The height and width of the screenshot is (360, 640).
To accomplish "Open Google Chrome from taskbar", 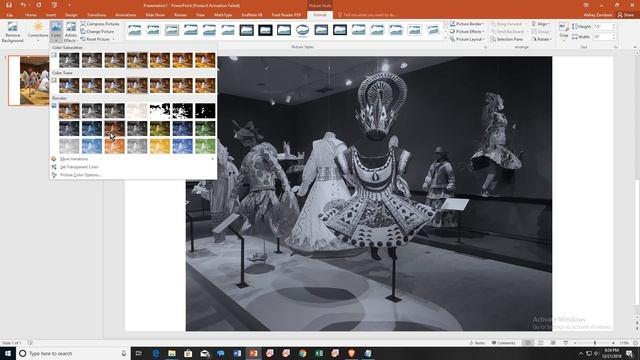I will tap(302, 353).
